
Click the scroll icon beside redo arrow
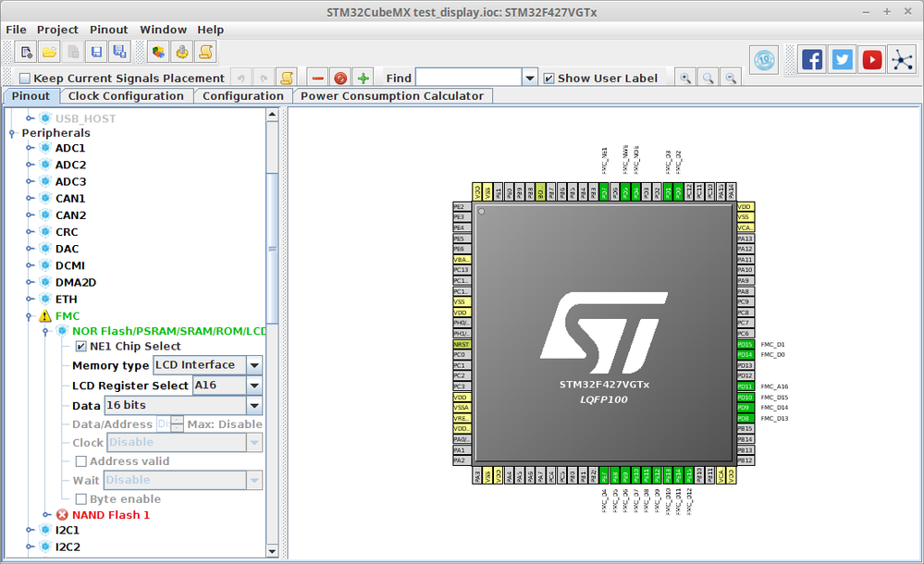click(x=287, y=78)
